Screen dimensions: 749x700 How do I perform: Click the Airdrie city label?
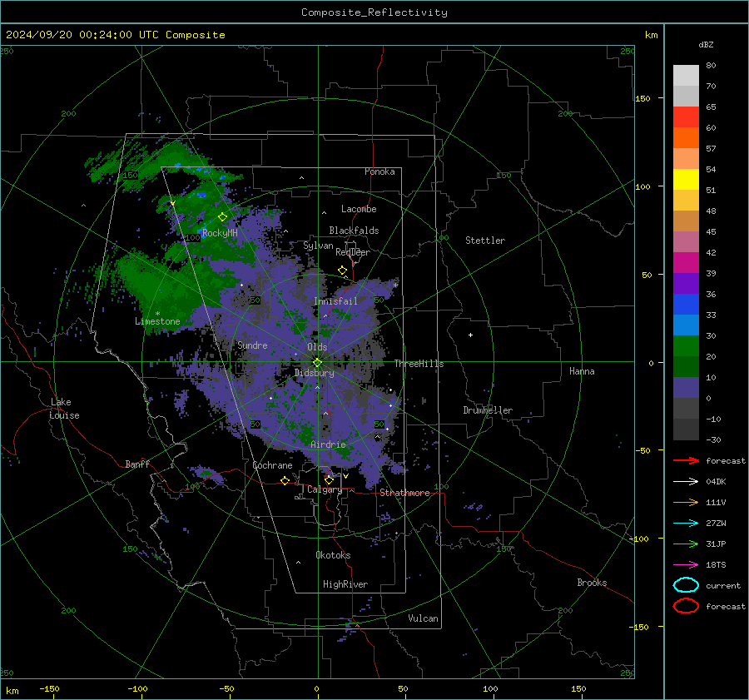[328, 444]
